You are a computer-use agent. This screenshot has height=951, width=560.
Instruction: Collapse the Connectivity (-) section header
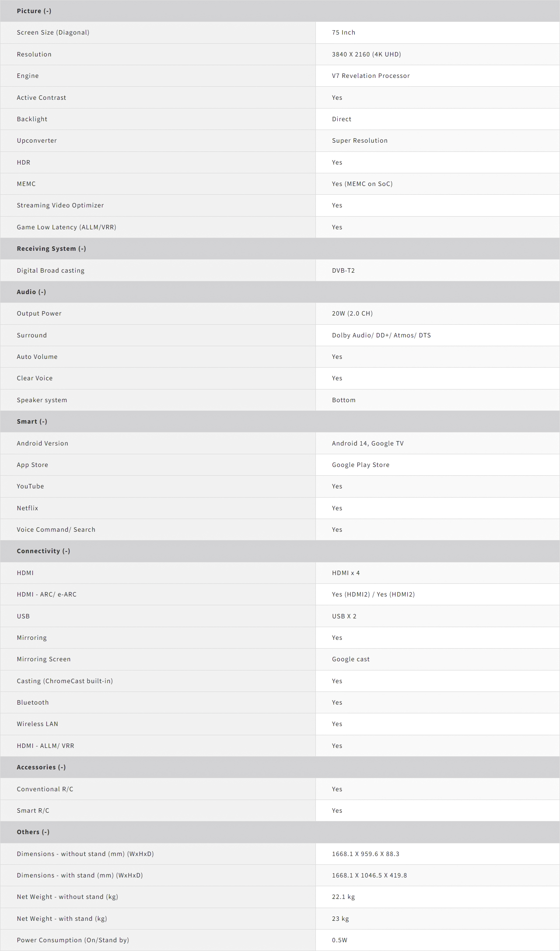tap(43, 551)
